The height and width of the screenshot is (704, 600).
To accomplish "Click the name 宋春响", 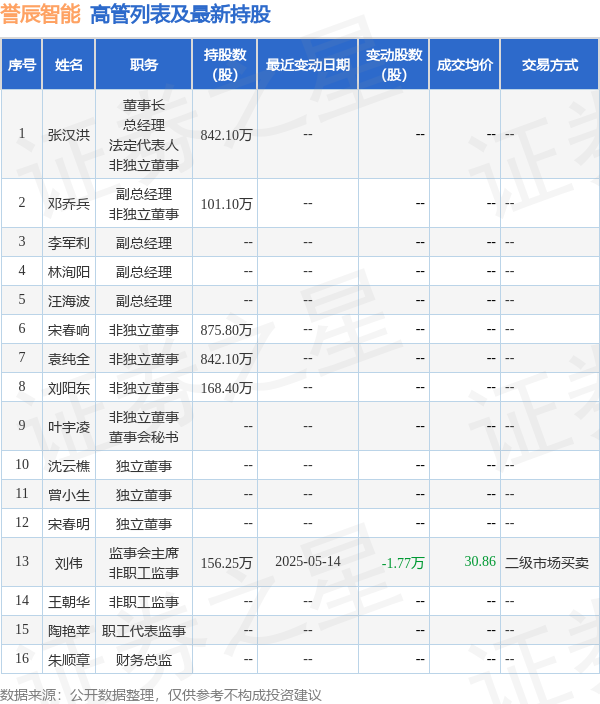I will pyautogui.click(x=69, y=330).
